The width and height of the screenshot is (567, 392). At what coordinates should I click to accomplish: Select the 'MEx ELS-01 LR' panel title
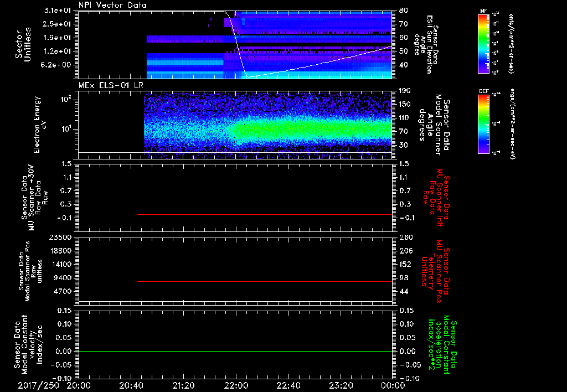(x=111, y=85)
